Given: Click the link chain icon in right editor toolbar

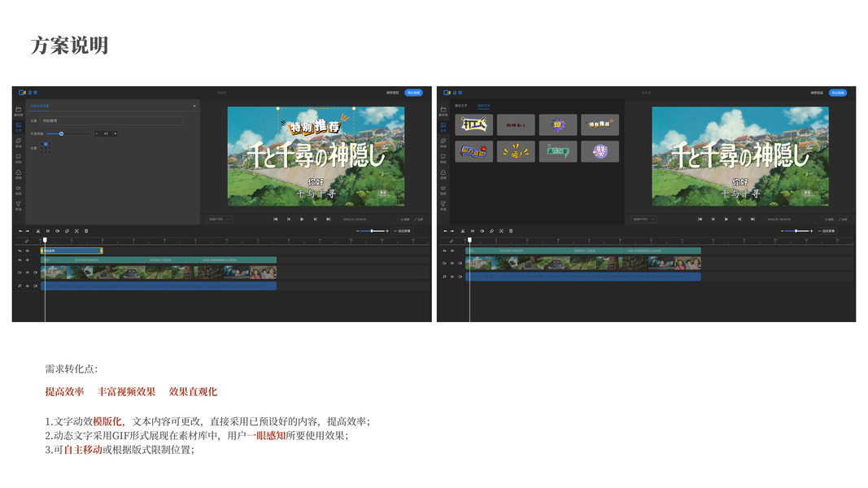Looking at the screenshot, I should pyautogui.click(x=491, y=231).
